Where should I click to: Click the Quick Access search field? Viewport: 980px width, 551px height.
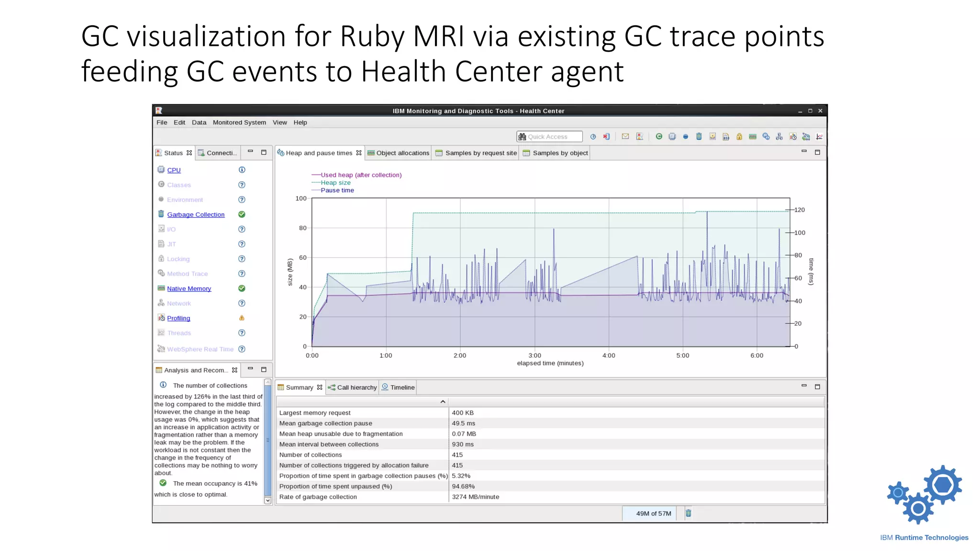550,137
